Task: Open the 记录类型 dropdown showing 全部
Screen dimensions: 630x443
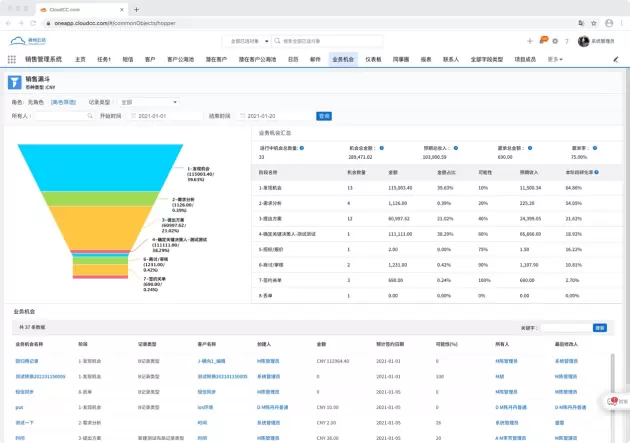Action: coord(148,101)
